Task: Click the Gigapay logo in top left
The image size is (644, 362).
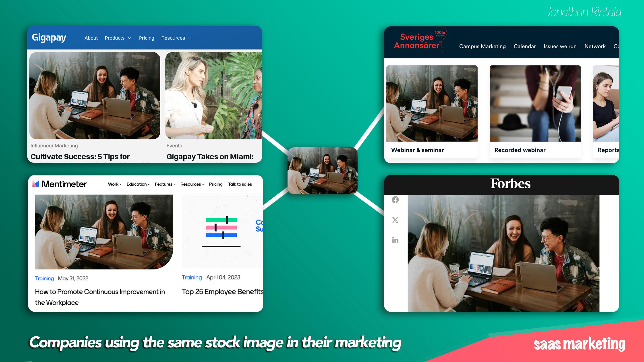Action: coord(50,38)
